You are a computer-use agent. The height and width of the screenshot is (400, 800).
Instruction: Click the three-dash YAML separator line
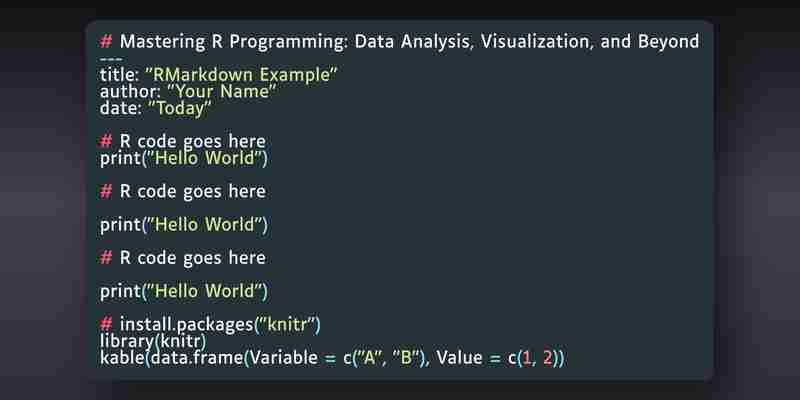(x=111, y=59)
